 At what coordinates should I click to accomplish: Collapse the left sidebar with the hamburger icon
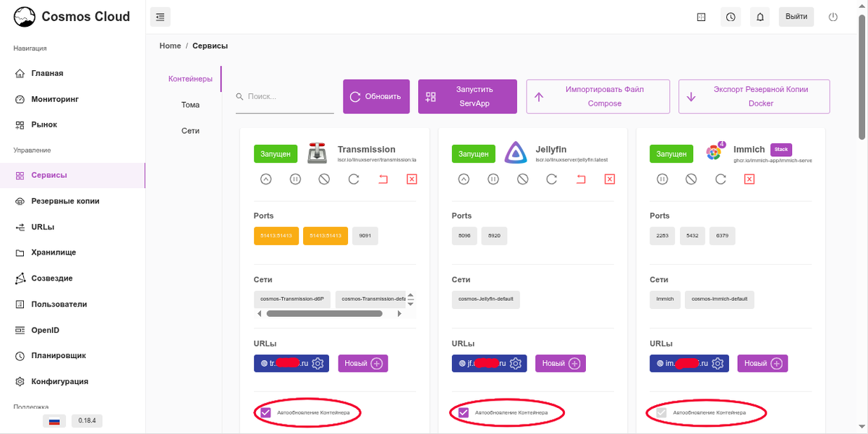(x=160, y=16)
